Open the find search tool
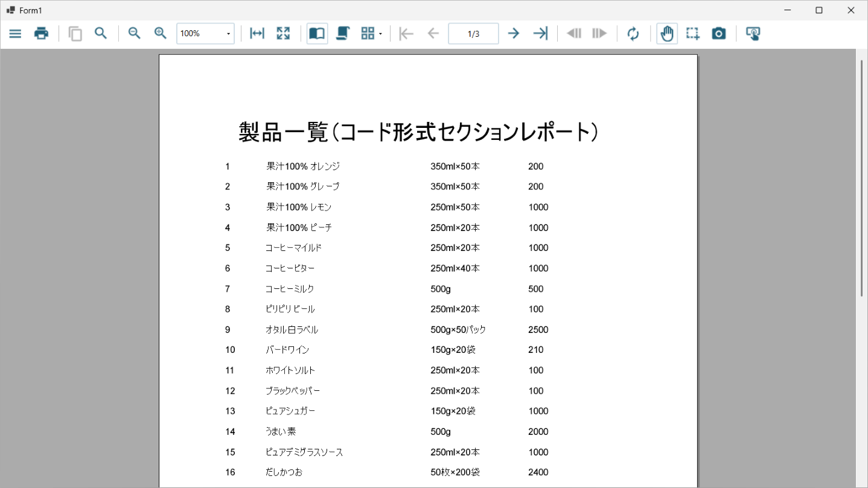Image resolution: width=868 pixels, height=488 pixels. tap(101, 34)
